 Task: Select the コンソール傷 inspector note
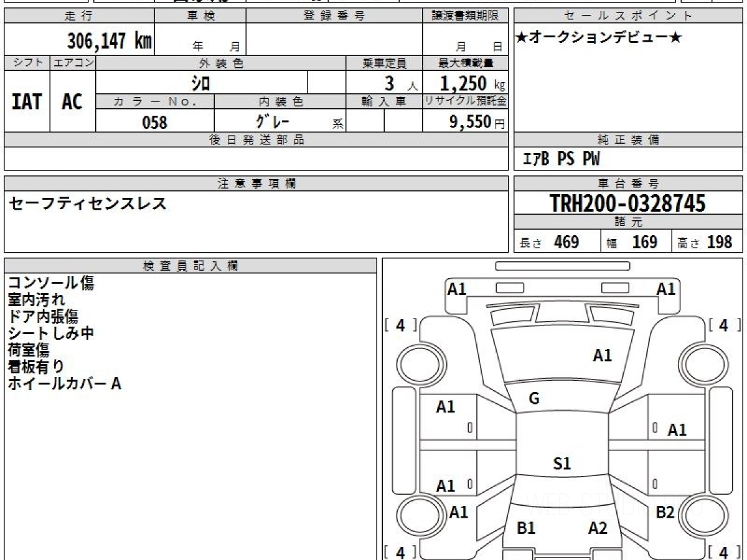(x=52, y=283)
